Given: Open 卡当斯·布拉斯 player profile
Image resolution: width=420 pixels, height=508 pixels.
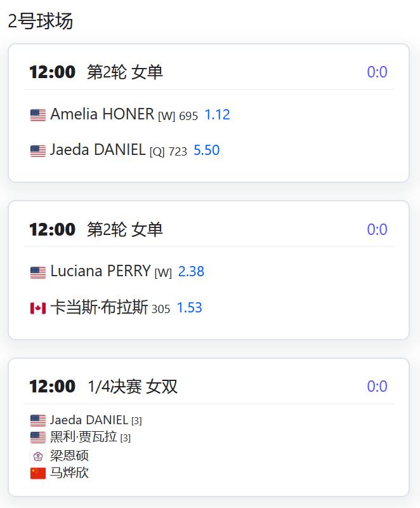Looking at the screenshot, I should coord(99,307).
